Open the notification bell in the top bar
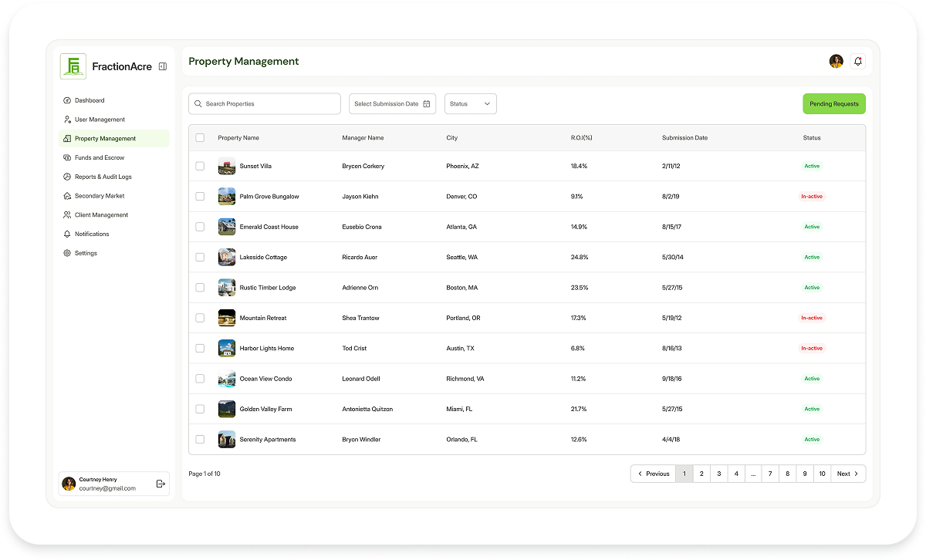926x560 pixels. tap(857, 61)
